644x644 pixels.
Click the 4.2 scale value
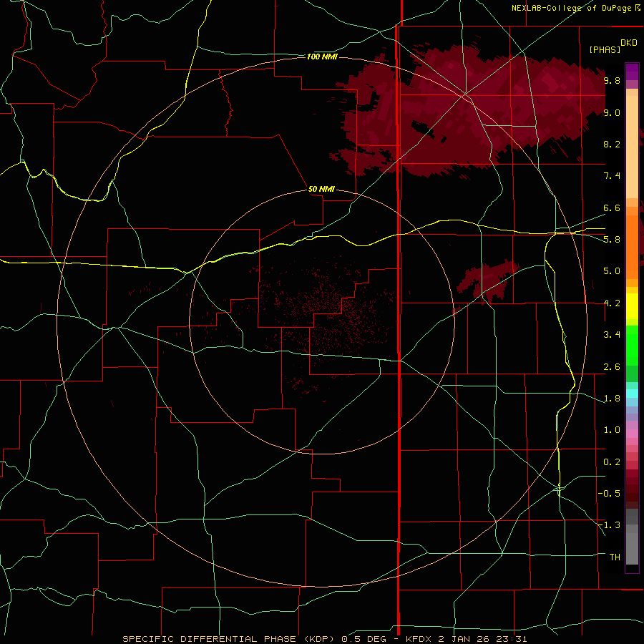(612, 303)
